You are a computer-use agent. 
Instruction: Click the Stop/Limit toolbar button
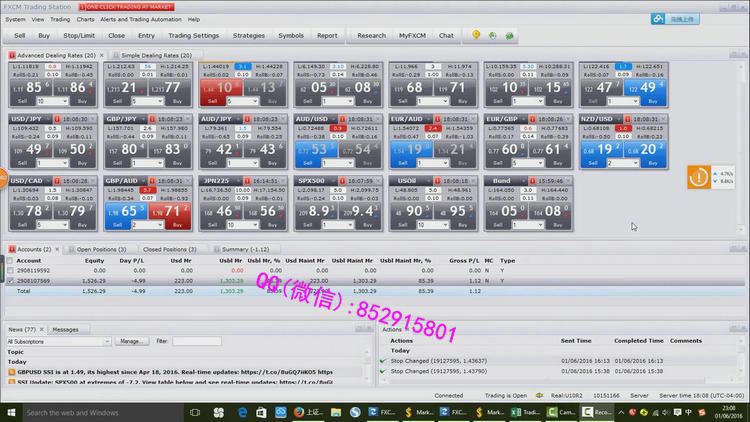pos(80,35)
